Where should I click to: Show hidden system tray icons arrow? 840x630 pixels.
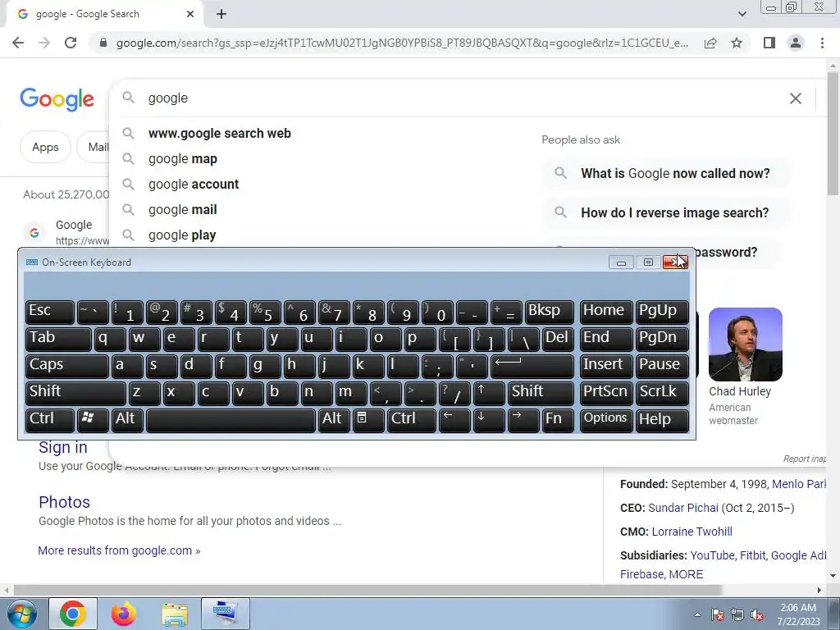pyautogui.click(x=697, y=614)
